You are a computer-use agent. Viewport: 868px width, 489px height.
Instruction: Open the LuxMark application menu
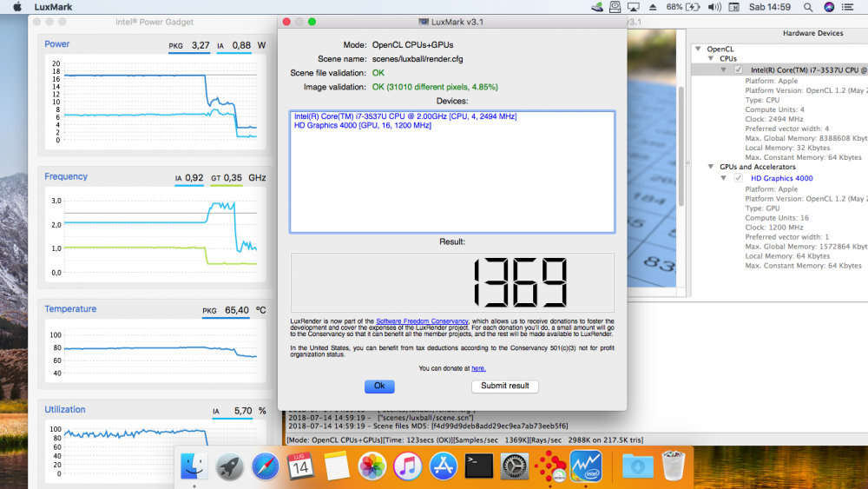click(x=53, y=7)
